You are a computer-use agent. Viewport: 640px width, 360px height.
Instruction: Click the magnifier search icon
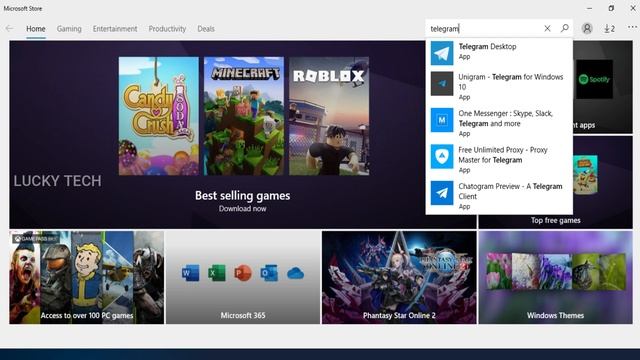564,28
